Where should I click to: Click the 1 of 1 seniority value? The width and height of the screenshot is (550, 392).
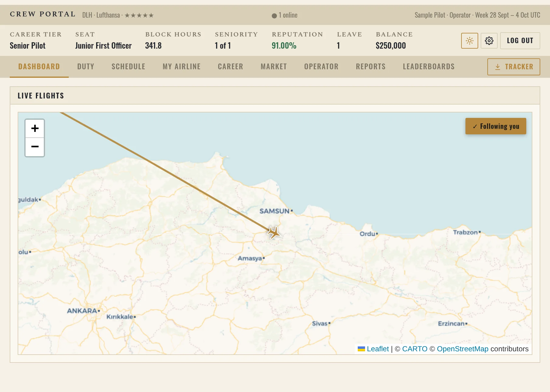click(x=223, y=46)
